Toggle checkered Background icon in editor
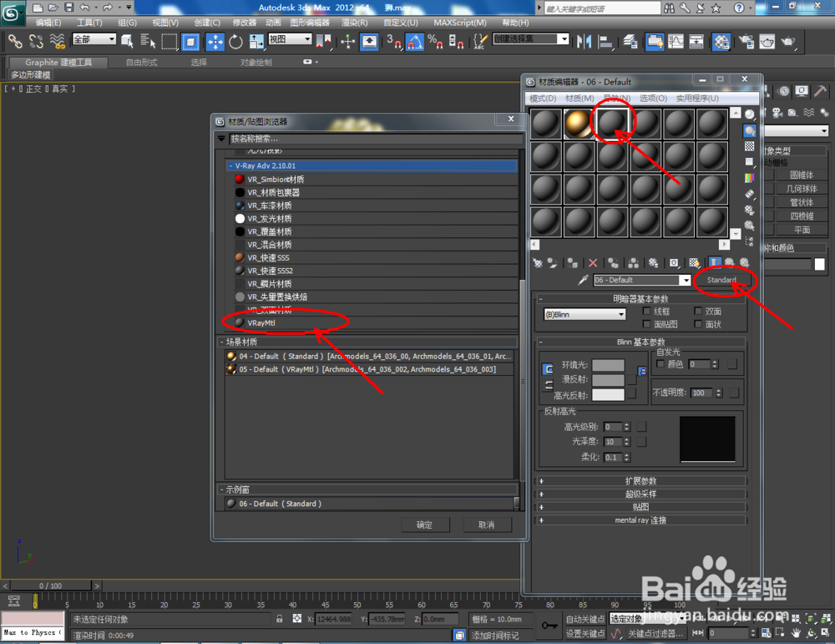Screen dimensions: 835x644 (x=750, y=146)
